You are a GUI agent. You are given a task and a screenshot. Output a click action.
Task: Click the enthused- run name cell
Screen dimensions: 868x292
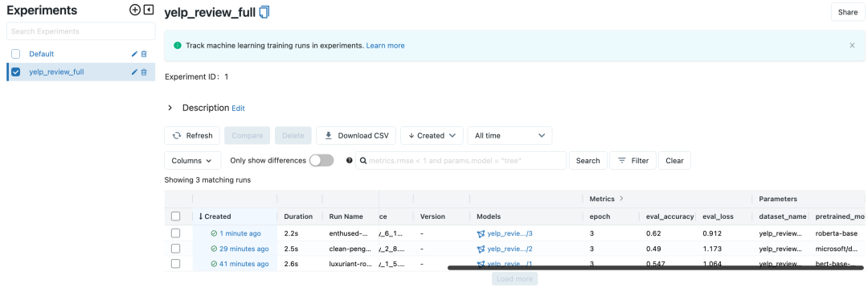[x=349, y=234]
